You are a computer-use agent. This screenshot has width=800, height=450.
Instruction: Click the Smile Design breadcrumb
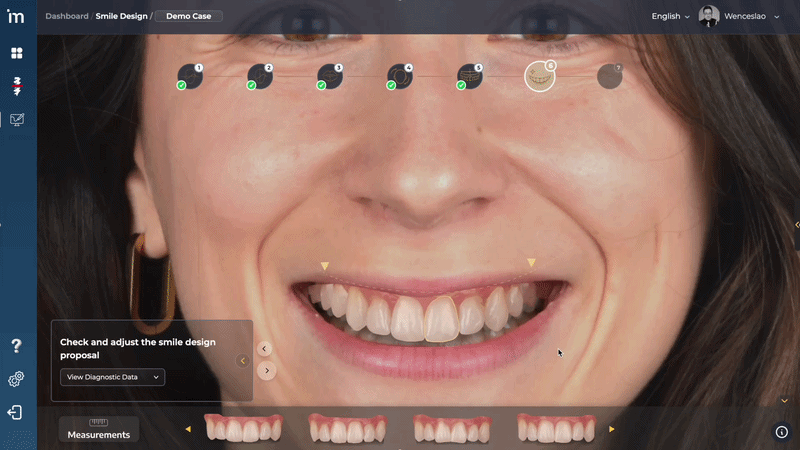click(121, 16)
